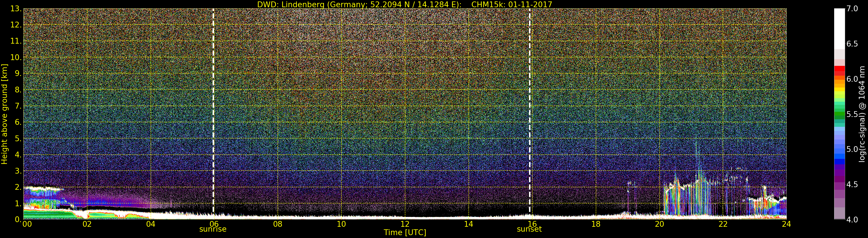Click the height axis tick "12."
The width and height of the screenshot is (868, 238).
[x=16, y=25]
